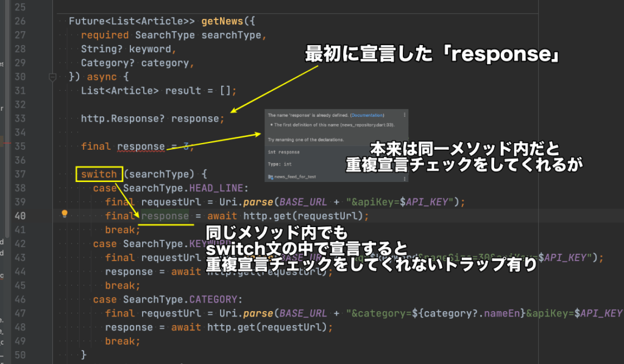Click 'SearchType searchType' on line 27

(x=198, y=35)
